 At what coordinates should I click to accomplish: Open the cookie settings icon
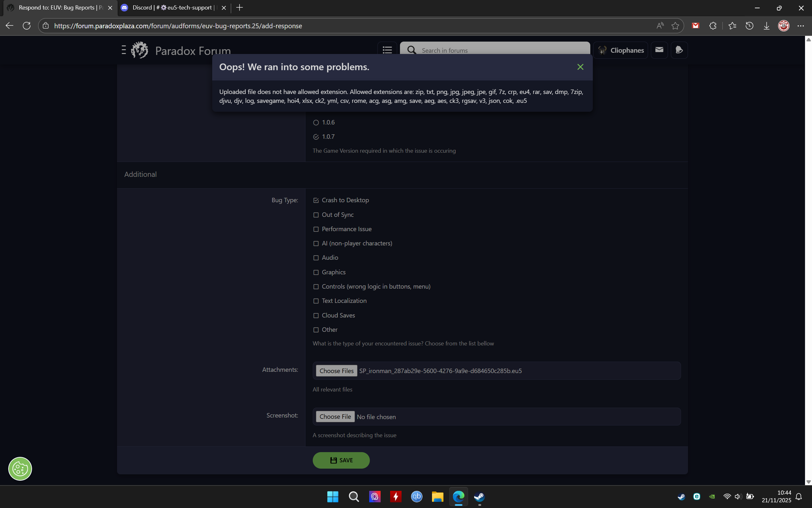pyautogui.click(x=20, y=469)
